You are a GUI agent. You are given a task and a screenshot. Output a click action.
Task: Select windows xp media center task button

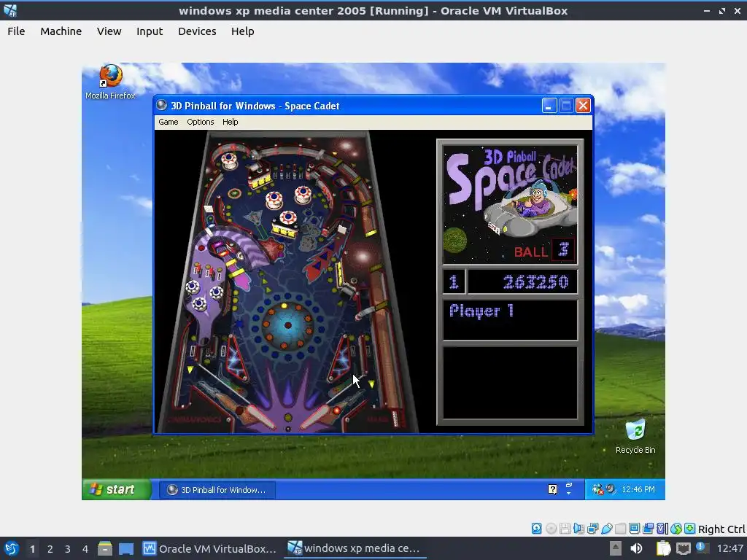(x=354, y=548)
